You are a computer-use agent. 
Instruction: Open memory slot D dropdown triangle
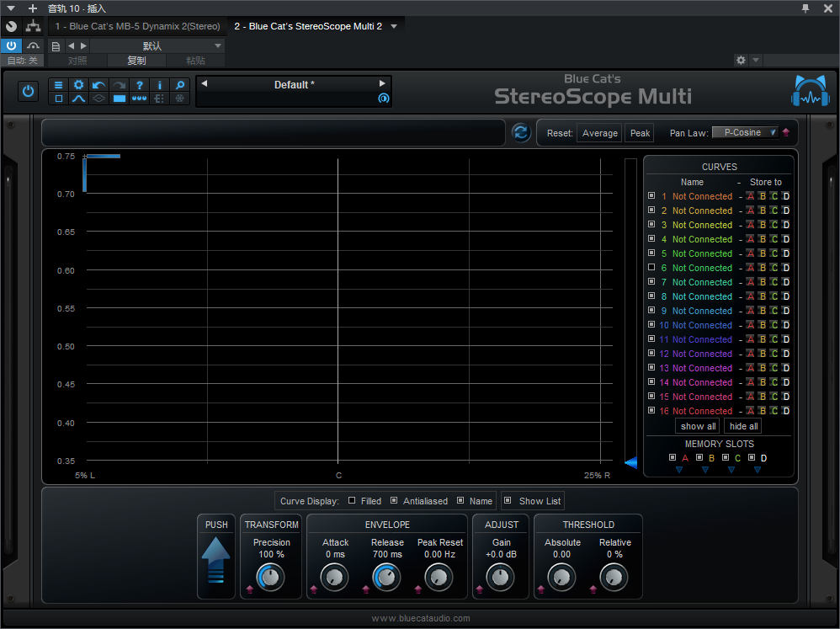pyautogui.click(x=758, y=470)
